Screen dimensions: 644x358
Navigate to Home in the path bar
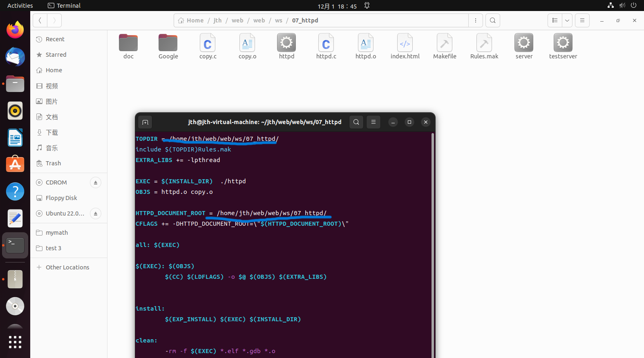191,20
